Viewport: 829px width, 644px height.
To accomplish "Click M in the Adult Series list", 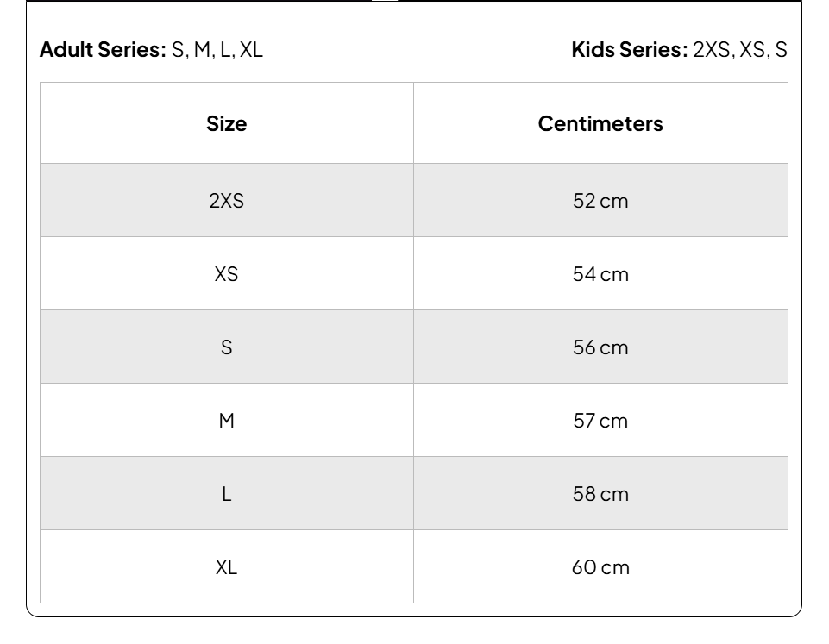I will pyautogui.click(x=202, y=50).
